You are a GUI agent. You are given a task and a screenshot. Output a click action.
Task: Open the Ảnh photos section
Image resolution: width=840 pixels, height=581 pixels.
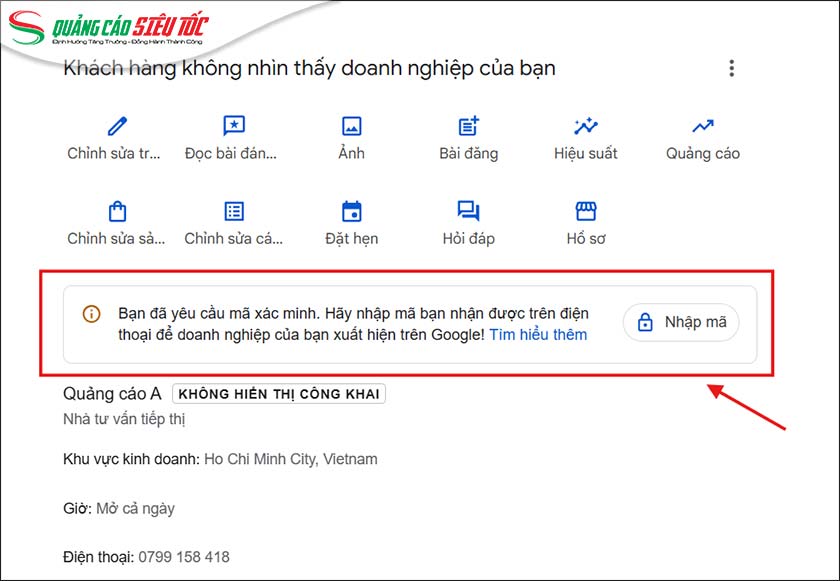click(351, 126)
